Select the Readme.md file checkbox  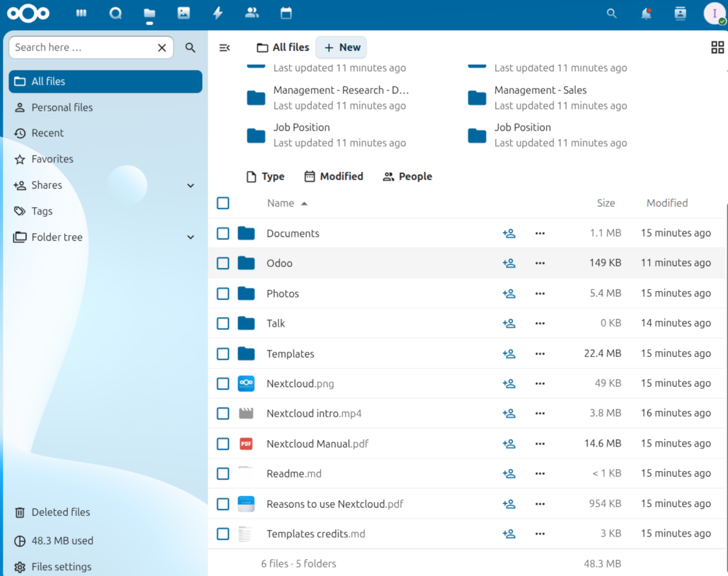point(223,474)
